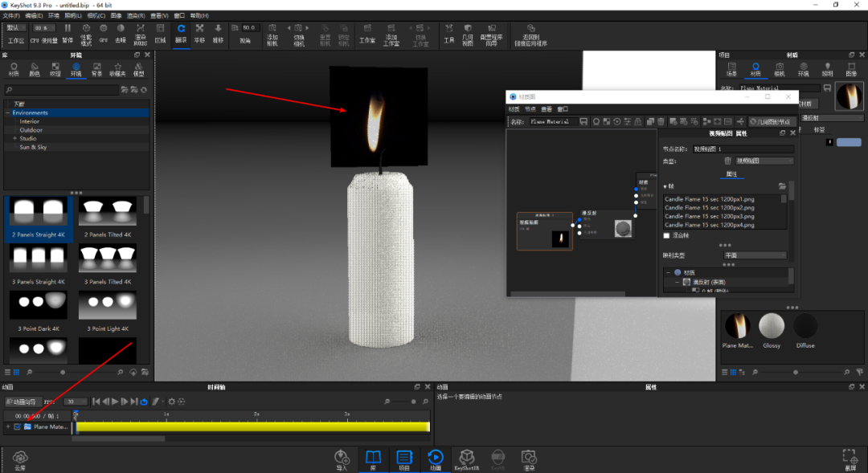
Task: Toggle the Plane Material animation checkbox
Action: [17, 427]
